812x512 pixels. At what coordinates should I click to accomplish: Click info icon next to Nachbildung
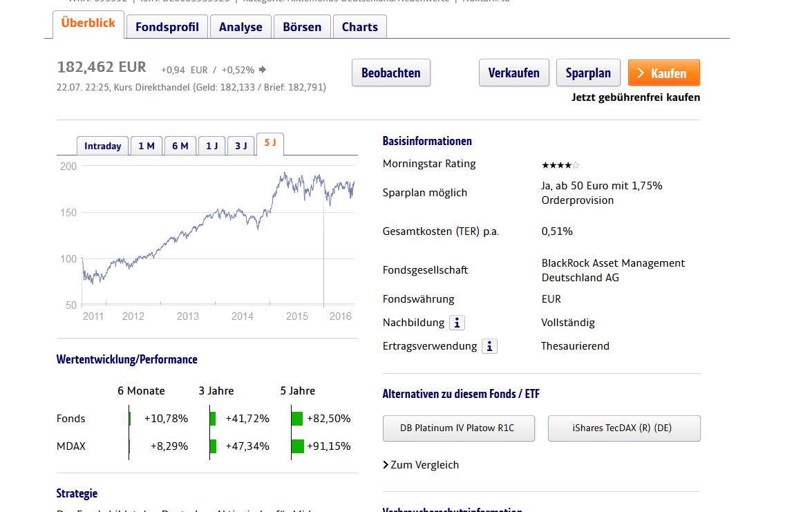click(457, 323)
